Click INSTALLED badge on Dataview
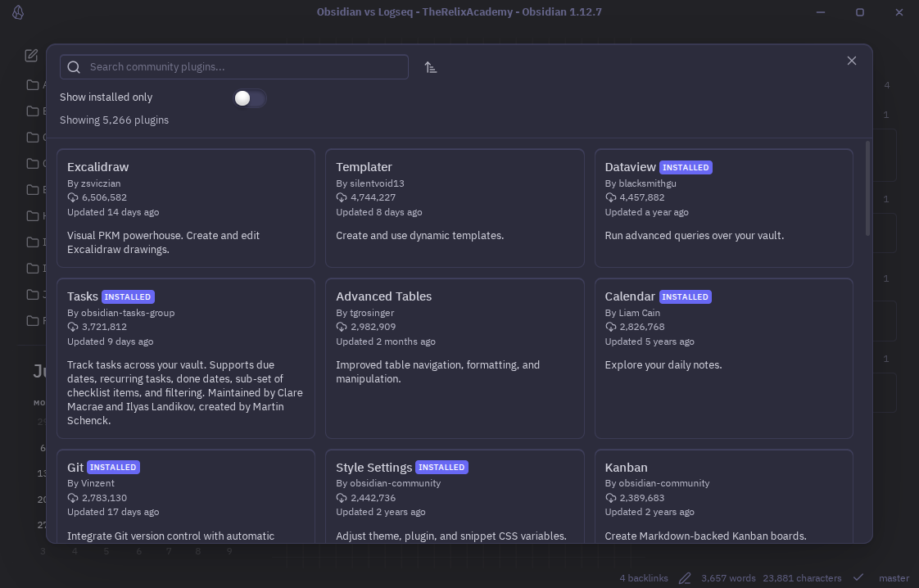The height and width of the screenshot is (588, 919). 686,168
